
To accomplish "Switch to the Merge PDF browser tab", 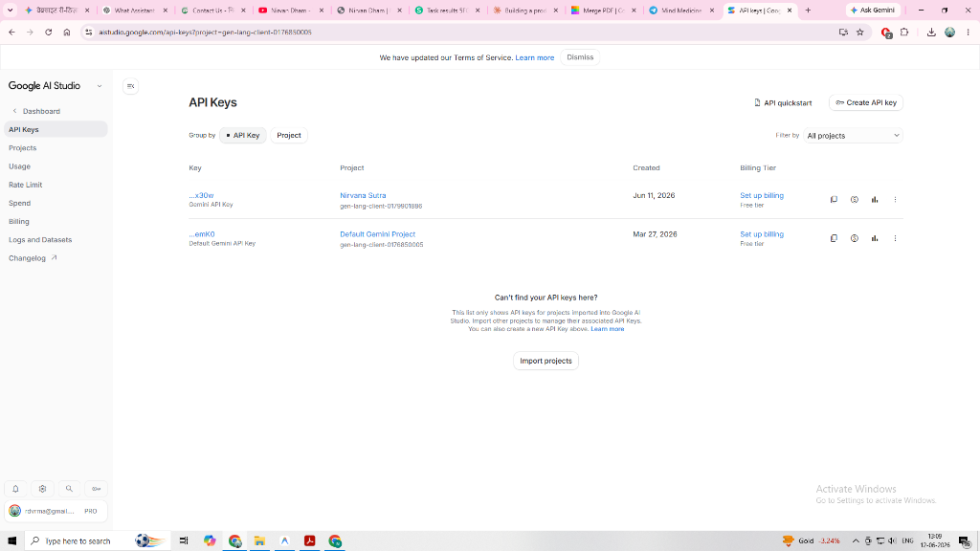I will 603,10.
